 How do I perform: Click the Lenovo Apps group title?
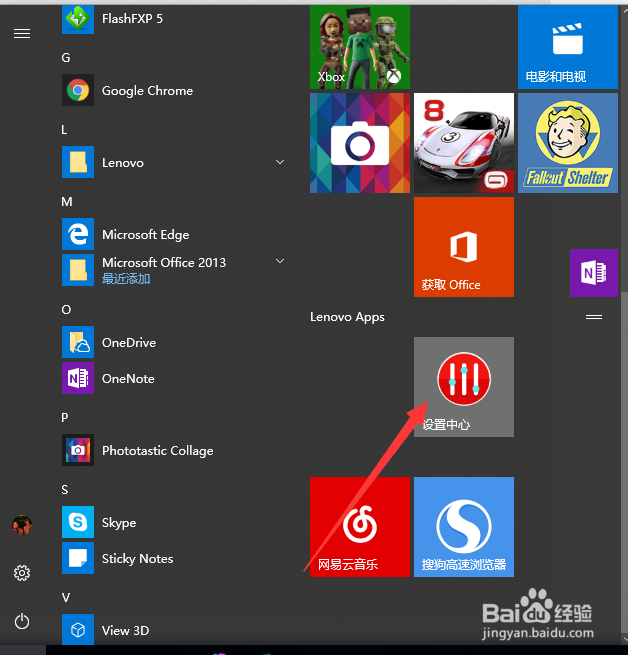click(347, 317)
